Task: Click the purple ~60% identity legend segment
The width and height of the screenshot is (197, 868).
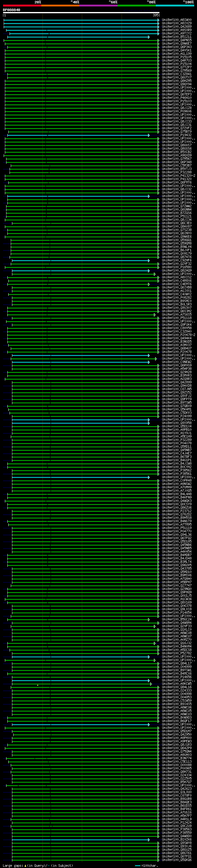Action: [99, 6]
